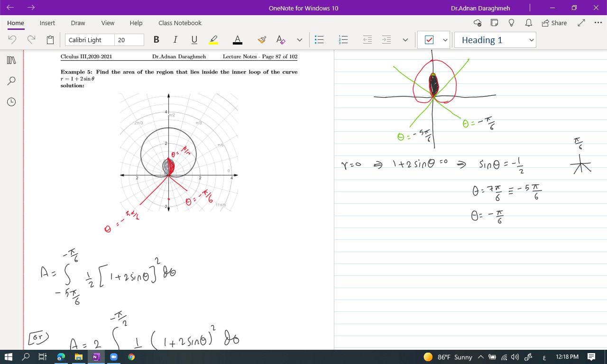Viewport: 607px width, 364px height.
Task: Apply yellow text highlight color
Action: [213, 40]
